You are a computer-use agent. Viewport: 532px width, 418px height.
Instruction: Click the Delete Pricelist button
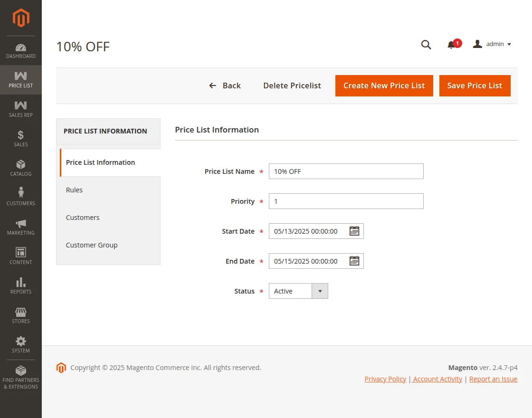(292, 85)
